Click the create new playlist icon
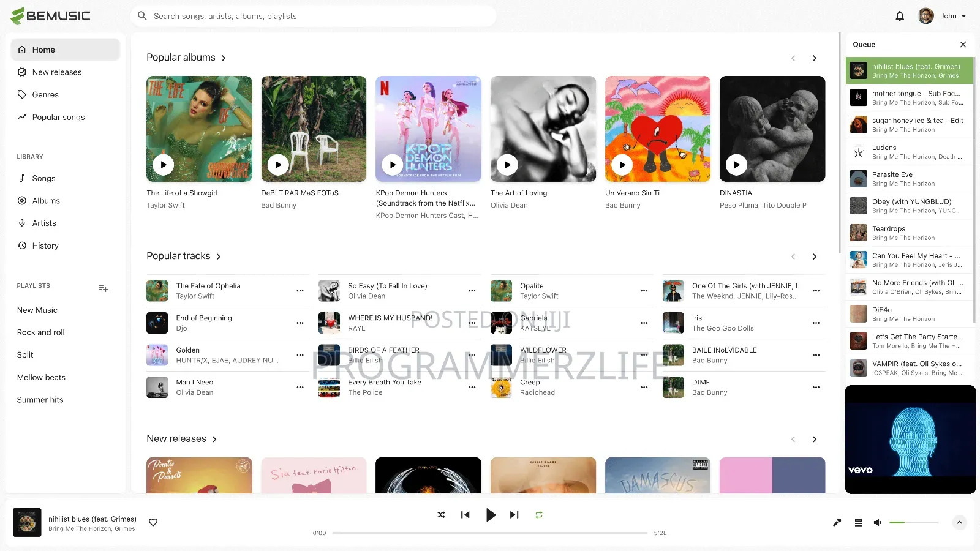This screenshot has height=551, width=980. pos(104,288)
